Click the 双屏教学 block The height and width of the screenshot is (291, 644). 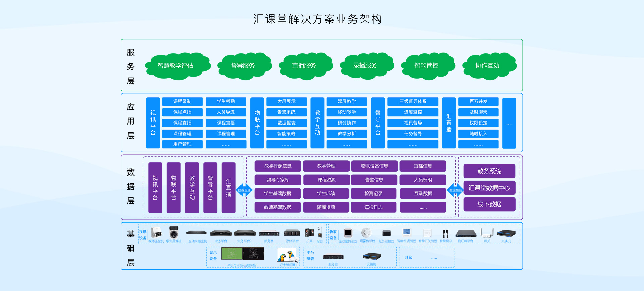pos(347,101)
